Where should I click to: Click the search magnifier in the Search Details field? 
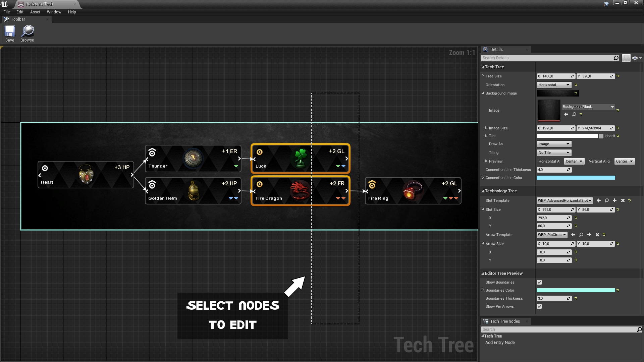616,58
